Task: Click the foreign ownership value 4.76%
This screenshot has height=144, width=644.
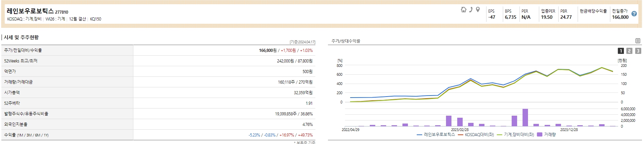Action: 308,125
